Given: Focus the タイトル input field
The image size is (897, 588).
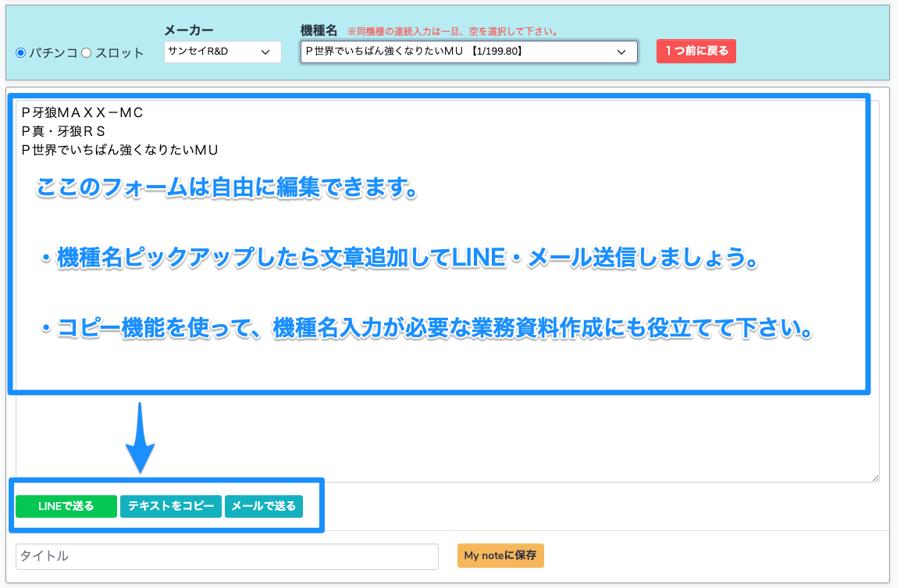Looking at the screenshot, I should [x=227, y=556].
